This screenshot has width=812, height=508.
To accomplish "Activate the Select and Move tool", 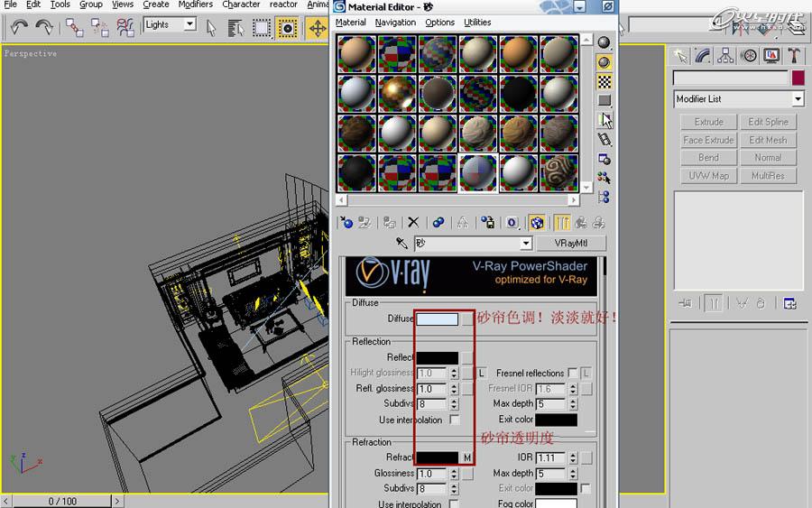I will pyautogui.click(x=317, y=28).
